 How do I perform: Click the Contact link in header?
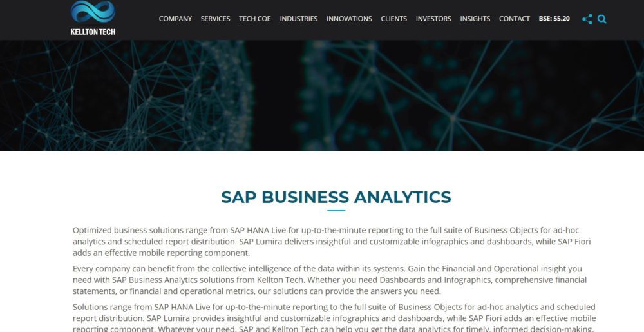click(x=515, y=19)
